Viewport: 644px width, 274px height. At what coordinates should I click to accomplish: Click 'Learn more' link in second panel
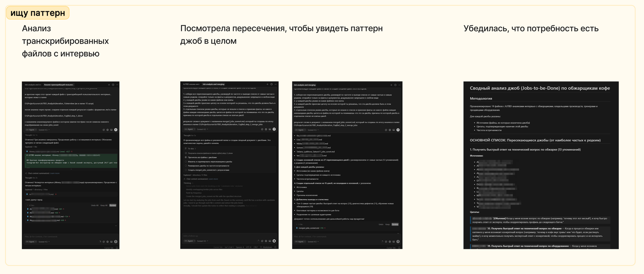point(213,179)
